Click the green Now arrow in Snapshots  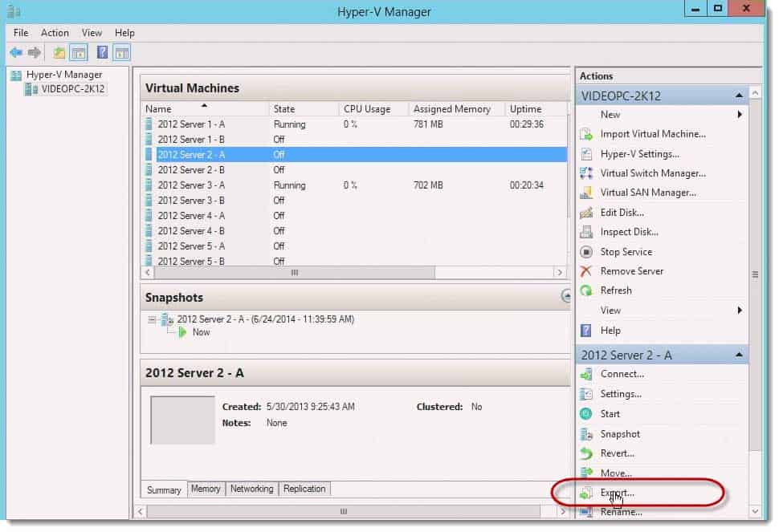click(x=182, y=332)
